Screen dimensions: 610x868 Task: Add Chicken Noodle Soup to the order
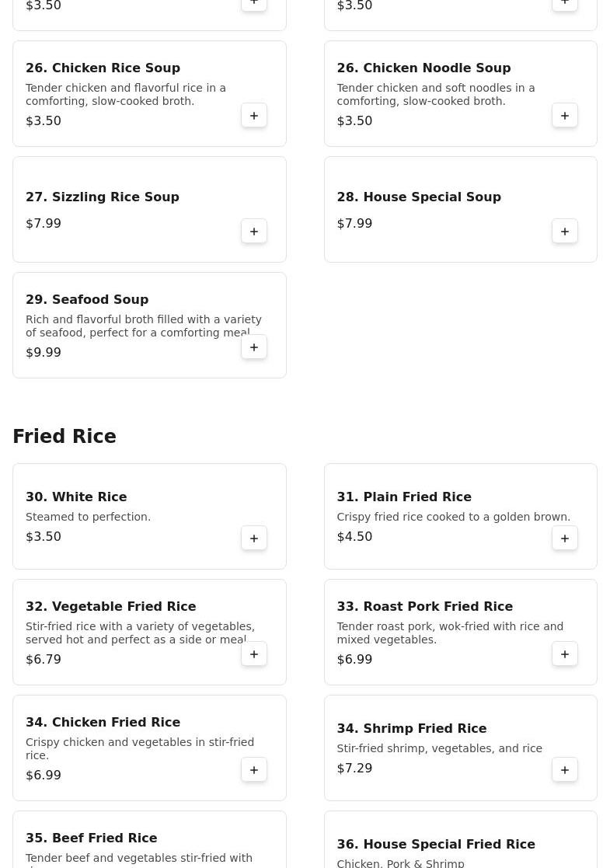point(565,116)
